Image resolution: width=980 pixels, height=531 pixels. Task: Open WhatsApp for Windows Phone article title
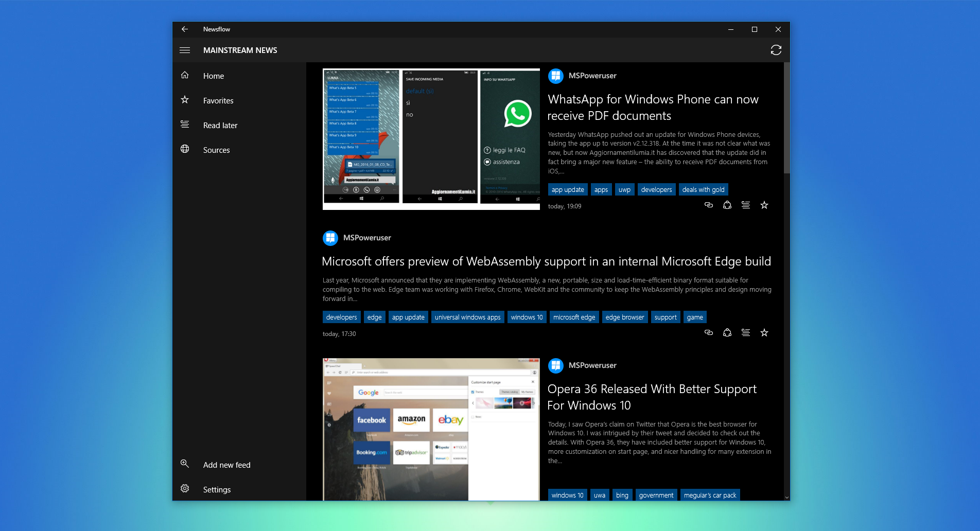[653, 108]
